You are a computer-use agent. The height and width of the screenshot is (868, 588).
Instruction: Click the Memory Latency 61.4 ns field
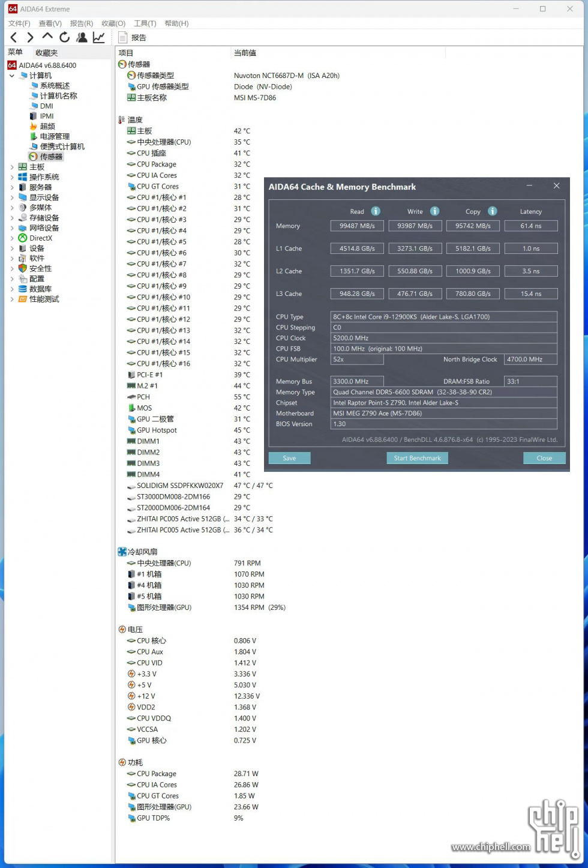[531, 226]
